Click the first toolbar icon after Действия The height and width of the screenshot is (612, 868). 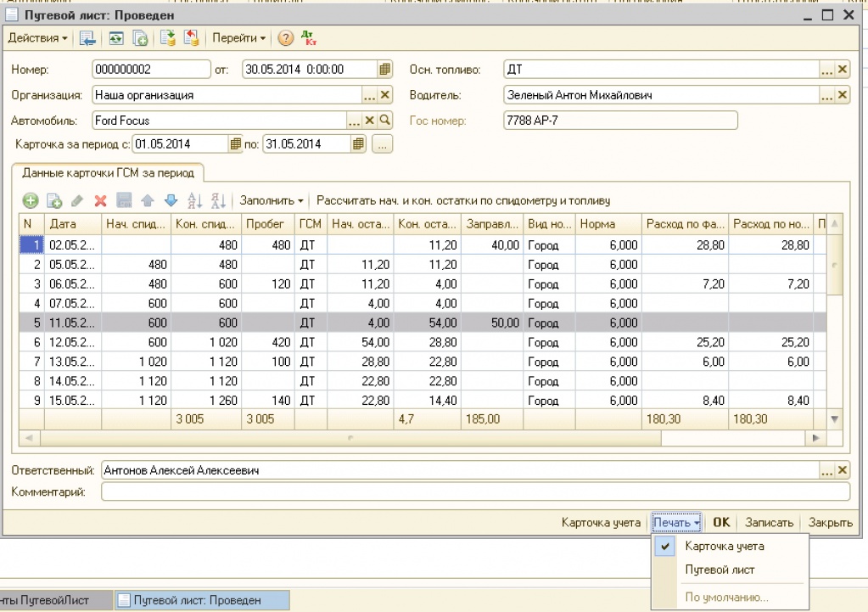click(87, 38)
